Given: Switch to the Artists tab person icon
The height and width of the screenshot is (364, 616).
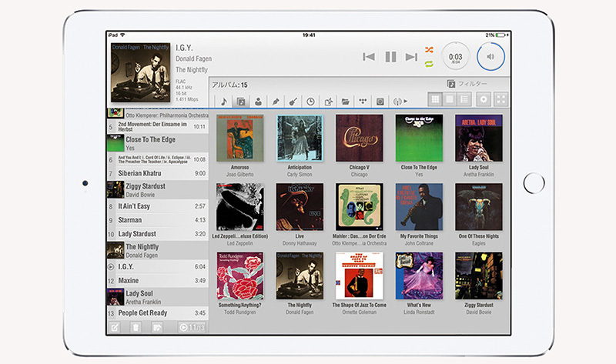Looking at the screenshot, I should [258, 102].
